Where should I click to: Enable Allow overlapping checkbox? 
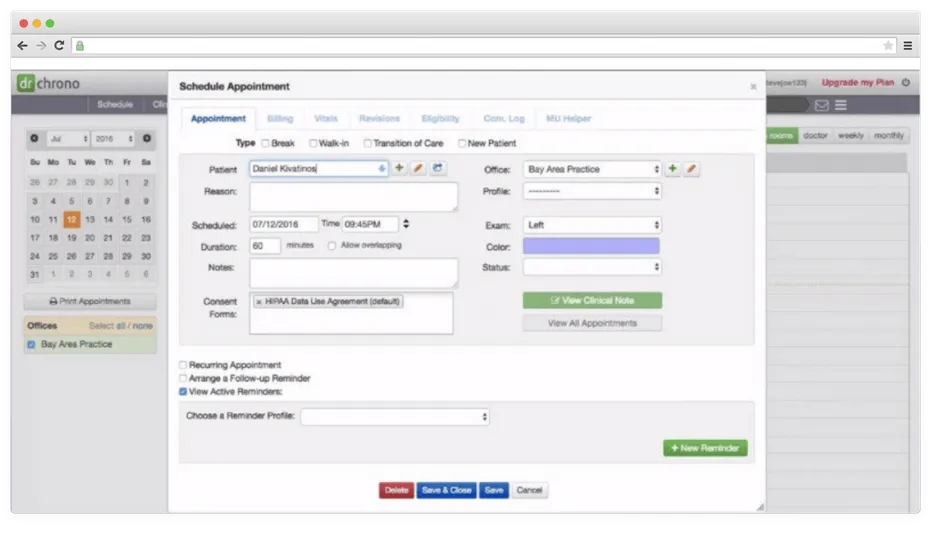[331, 246]
